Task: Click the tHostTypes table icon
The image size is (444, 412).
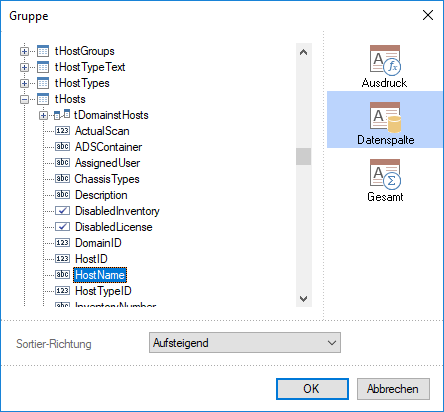Action: pos(43,83)
